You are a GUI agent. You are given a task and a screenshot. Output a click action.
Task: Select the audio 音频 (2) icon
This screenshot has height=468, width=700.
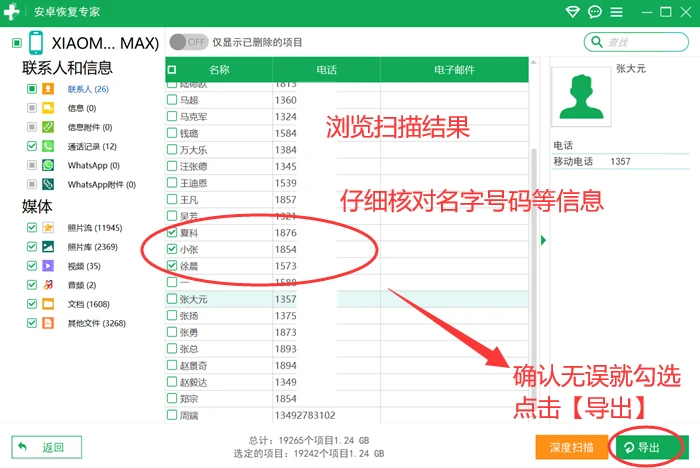[x=48, y=285]
